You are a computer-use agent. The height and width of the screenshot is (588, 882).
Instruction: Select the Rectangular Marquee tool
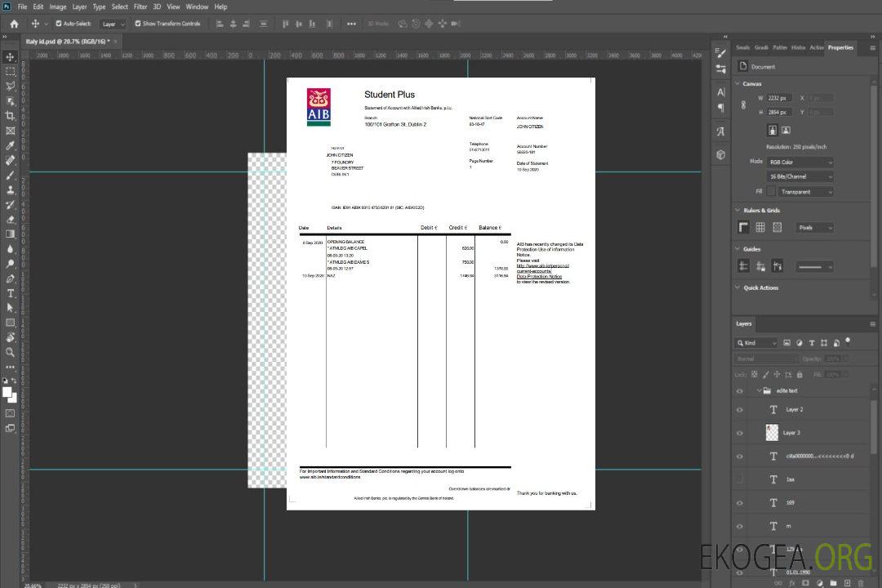point(10,72)
